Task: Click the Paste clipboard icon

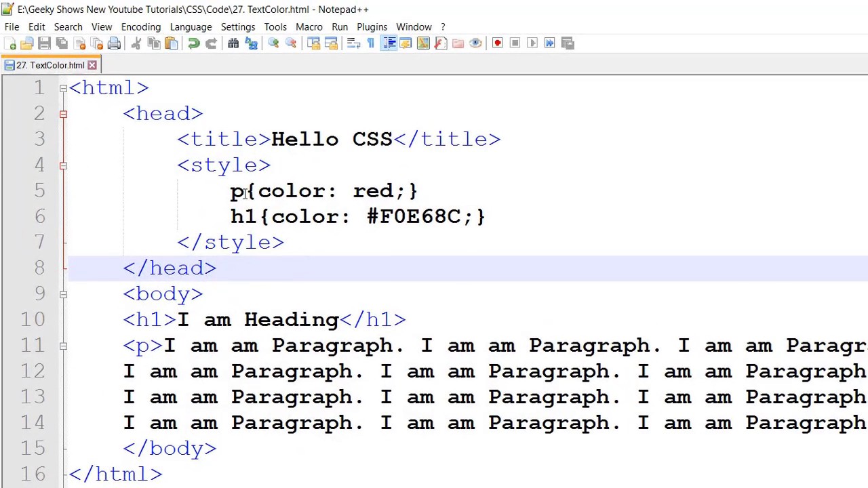Action: click(172, 43)
